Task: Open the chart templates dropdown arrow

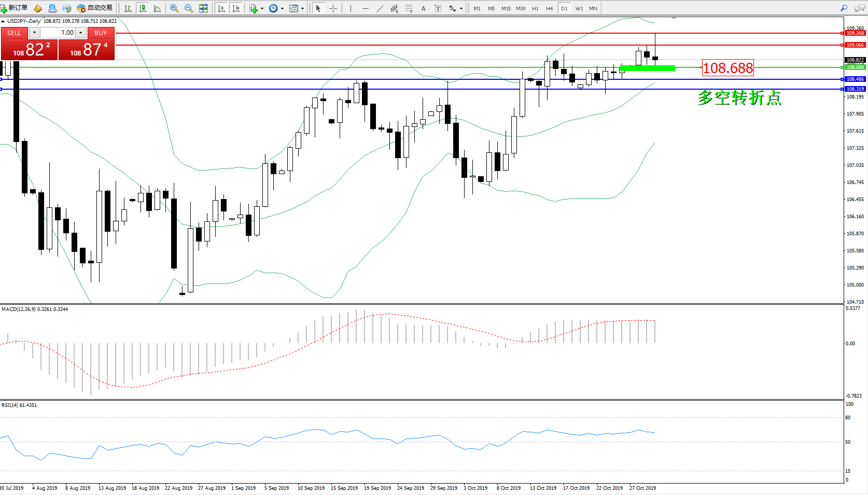Action: tap(303, 9)
